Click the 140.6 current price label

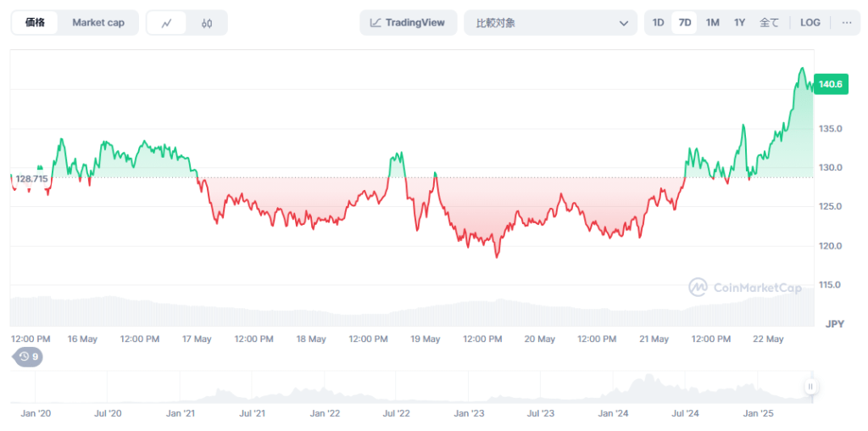(829, 84)
